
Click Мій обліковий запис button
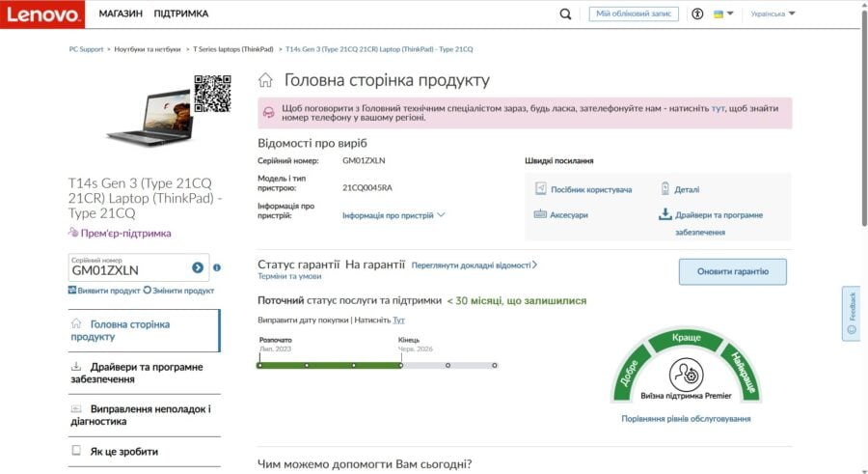click(x=634, y=14)
